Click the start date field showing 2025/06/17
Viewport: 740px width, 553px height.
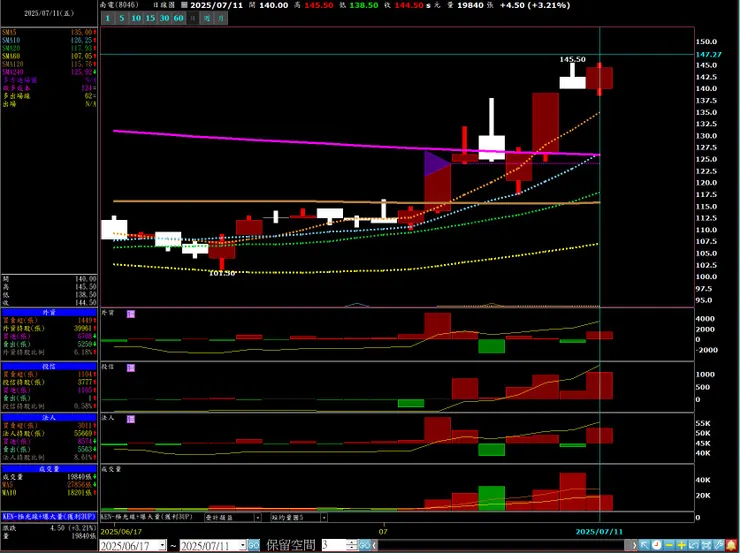(x=129, y=545)
